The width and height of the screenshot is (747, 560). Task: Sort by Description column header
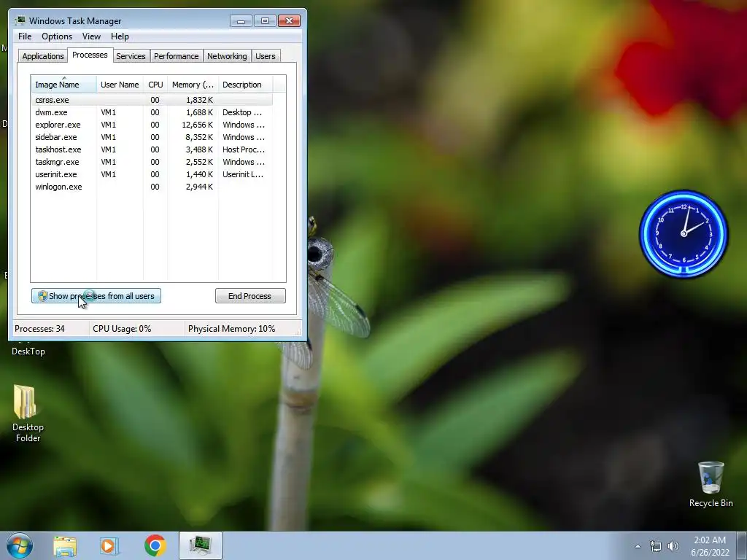(245, 85)
